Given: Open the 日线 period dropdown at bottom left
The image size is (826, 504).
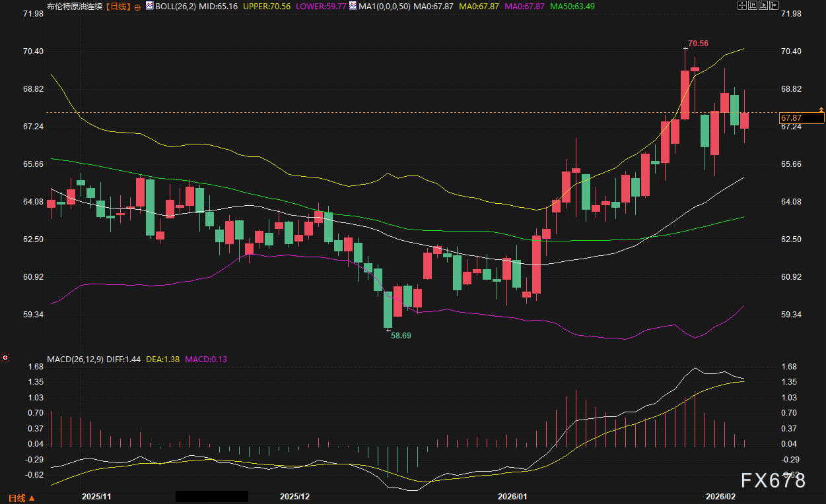Looking at the screenshot, I should 20,497.
